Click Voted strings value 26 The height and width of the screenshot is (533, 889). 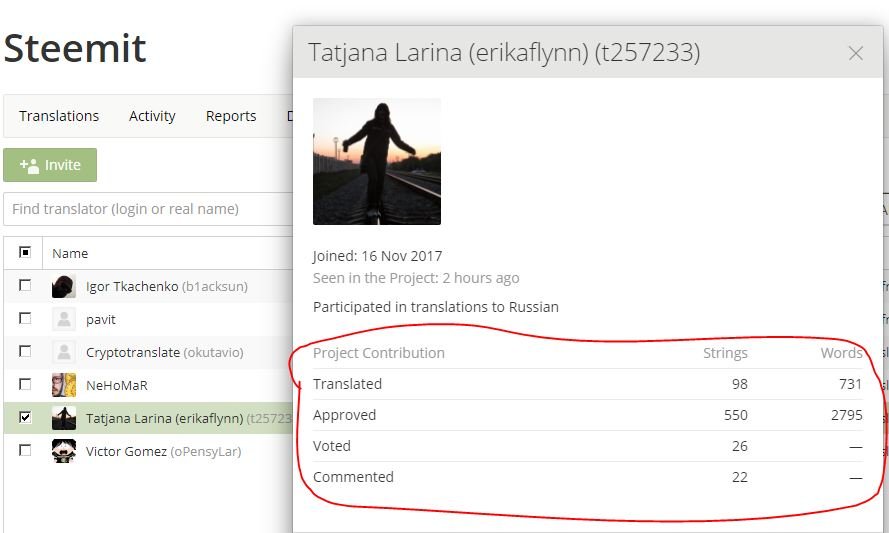point(739,446)
